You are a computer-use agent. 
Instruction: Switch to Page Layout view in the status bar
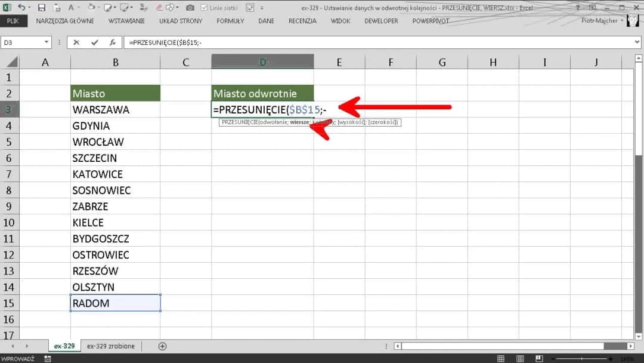coord(519,358)
